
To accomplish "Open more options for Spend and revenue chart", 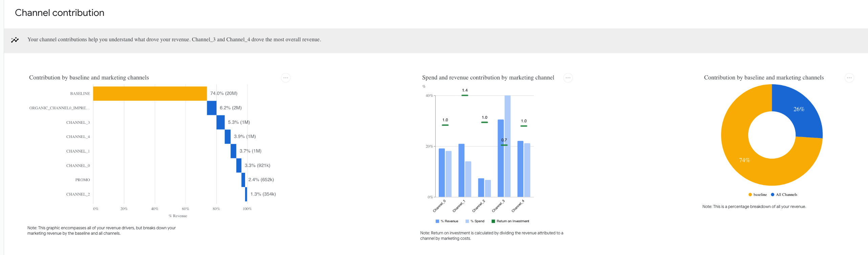I will point(568,78).
